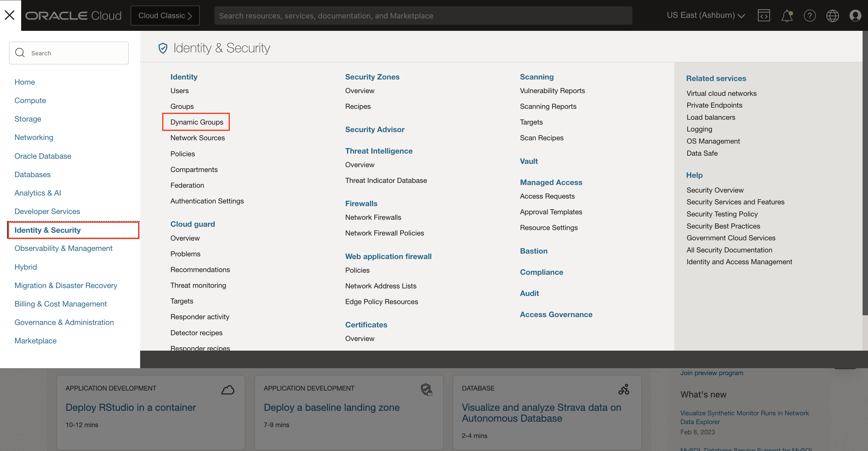Open the Compliance heading link

pyautogui.click(x=542, y=272)
